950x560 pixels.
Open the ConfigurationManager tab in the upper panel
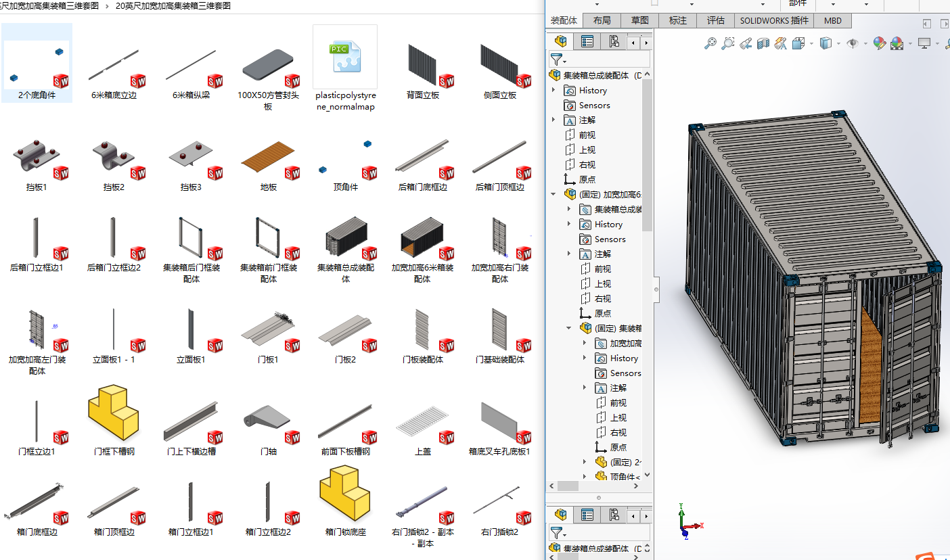point(614,41)
